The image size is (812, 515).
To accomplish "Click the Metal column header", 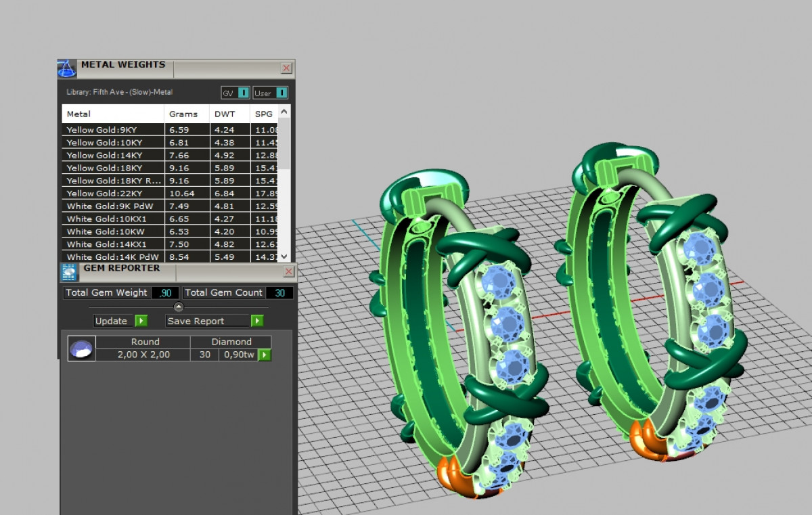I will (112, 114).
